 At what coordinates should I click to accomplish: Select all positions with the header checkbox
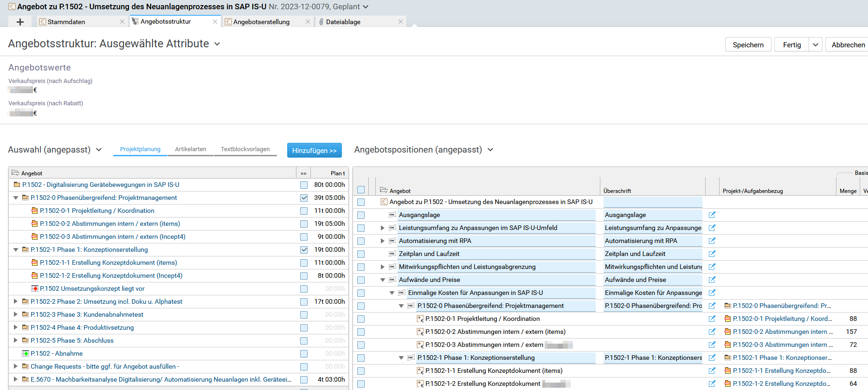[361, 190]
